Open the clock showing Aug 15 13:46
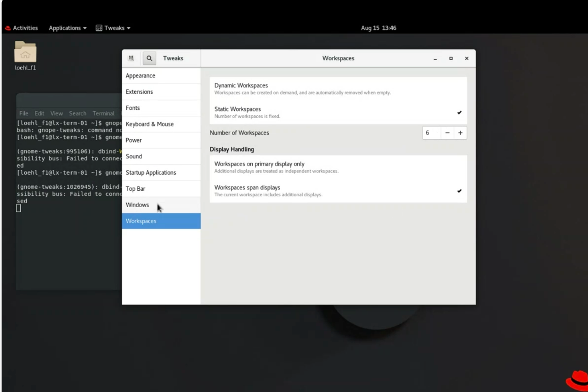 379,28
